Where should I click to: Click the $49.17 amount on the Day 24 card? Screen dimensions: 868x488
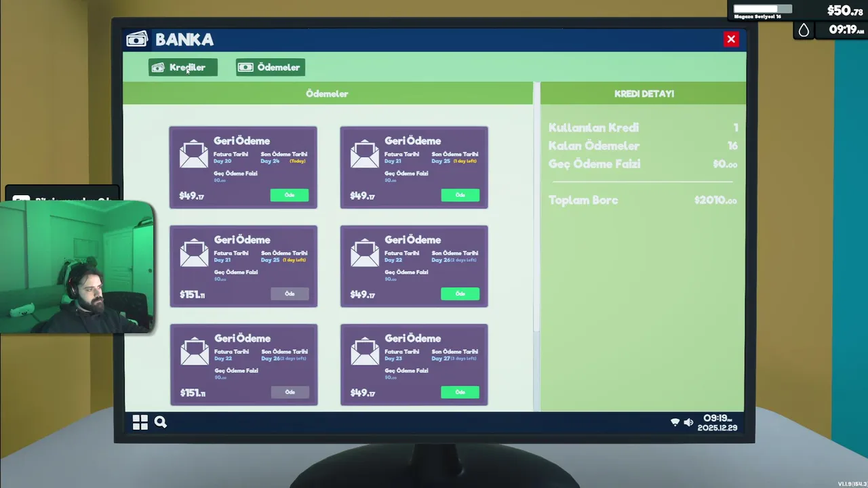[192, 196]
